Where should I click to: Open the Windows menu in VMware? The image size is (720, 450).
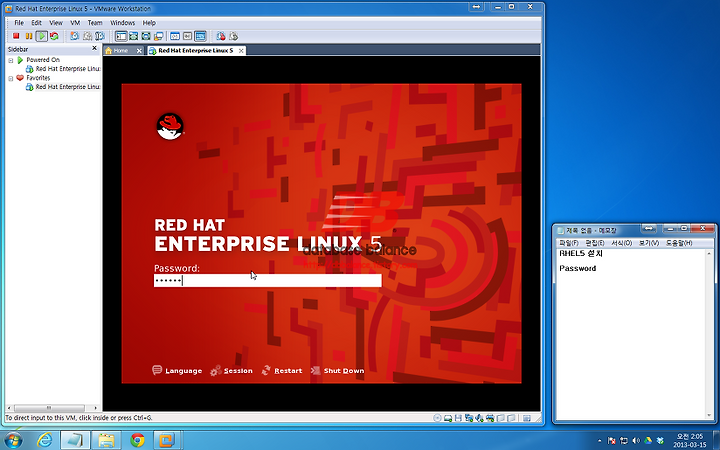123,22
